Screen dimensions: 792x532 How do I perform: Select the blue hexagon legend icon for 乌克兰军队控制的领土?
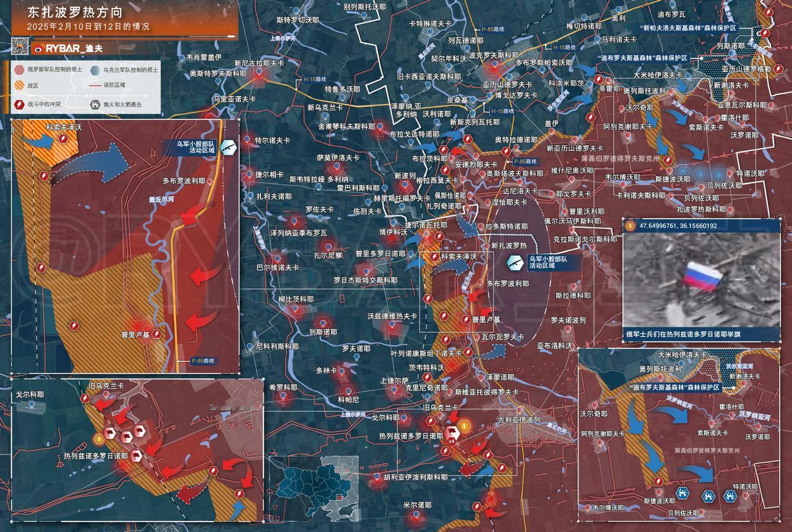click(x=95, y=70)
